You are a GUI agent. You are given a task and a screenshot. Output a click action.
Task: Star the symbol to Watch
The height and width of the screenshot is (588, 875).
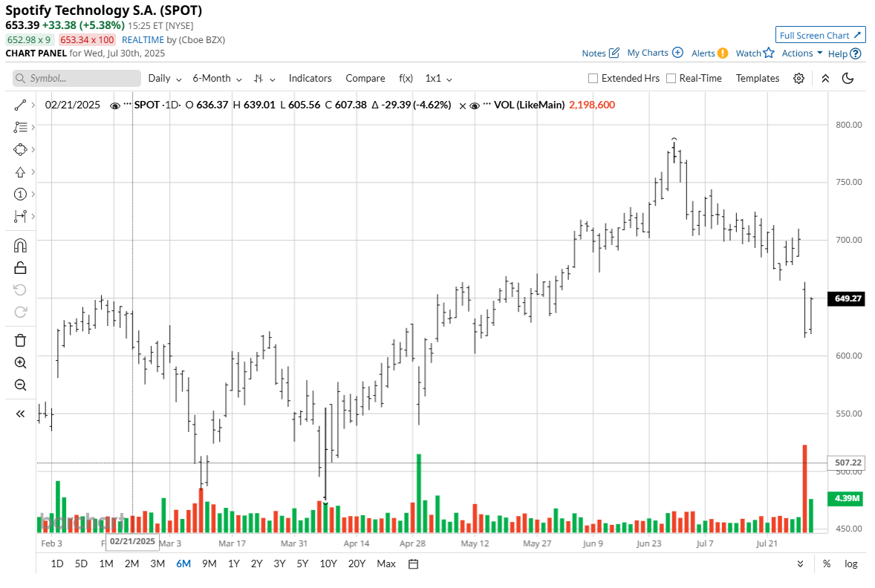[x=769, y=53]
